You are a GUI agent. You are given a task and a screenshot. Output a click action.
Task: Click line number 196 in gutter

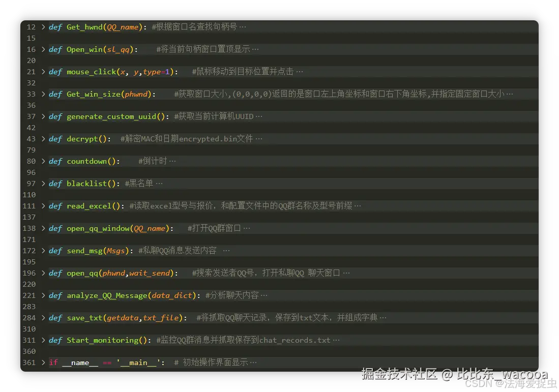click(29, 274)
